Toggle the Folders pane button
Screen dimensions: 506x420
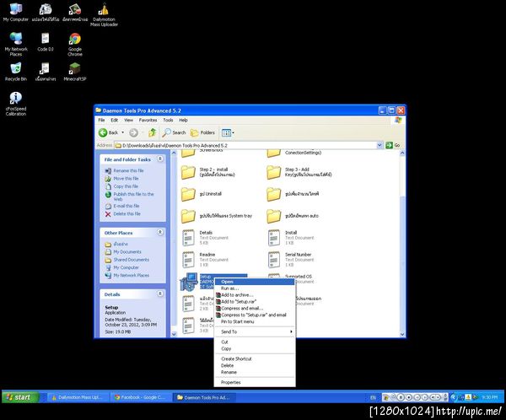click(202, 132)
